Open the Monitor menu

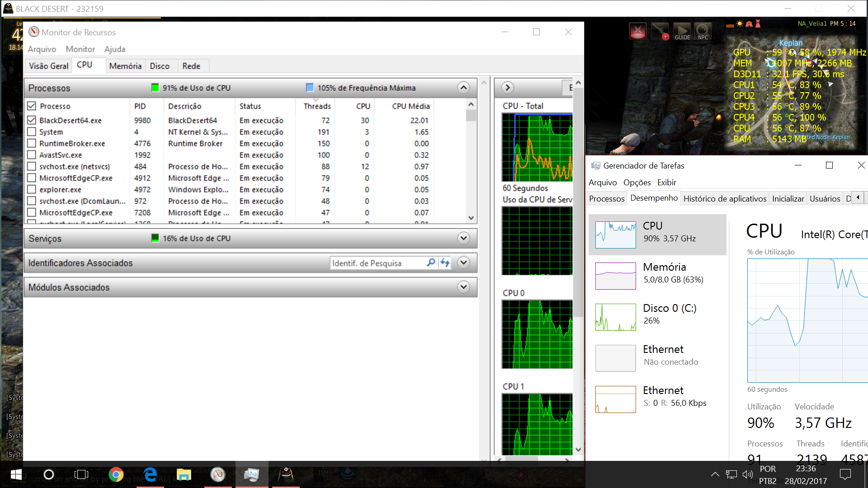[x=80, y=49]
